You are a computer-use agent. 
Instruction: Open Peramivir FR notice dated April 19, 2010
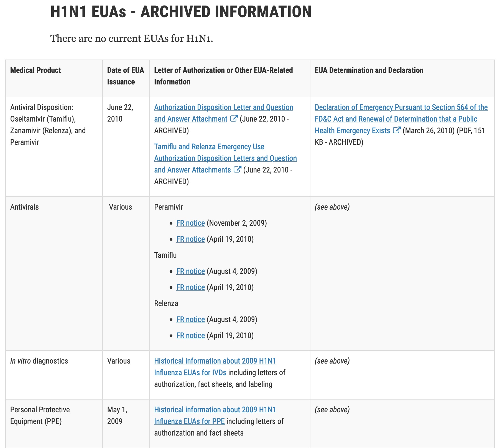190,239
